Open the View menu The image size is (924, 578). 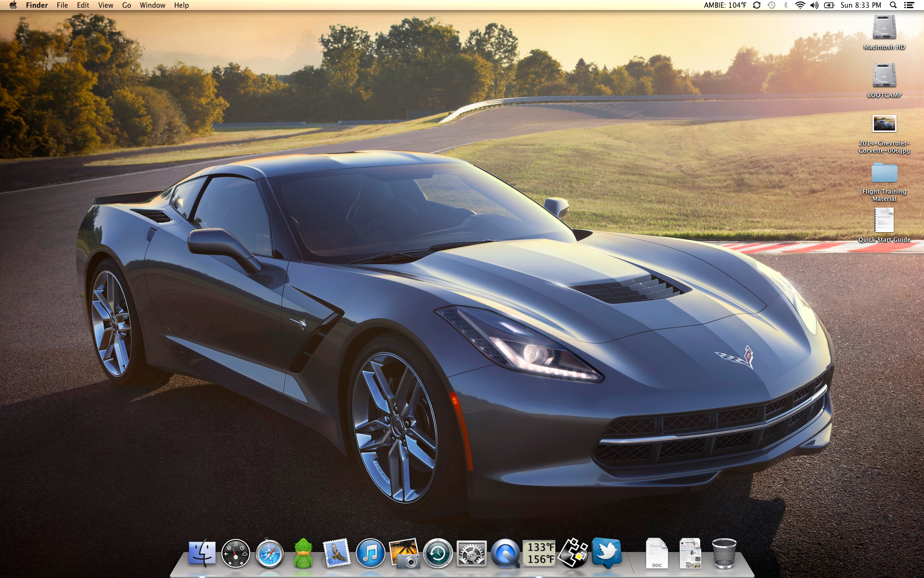click(105, 5)
